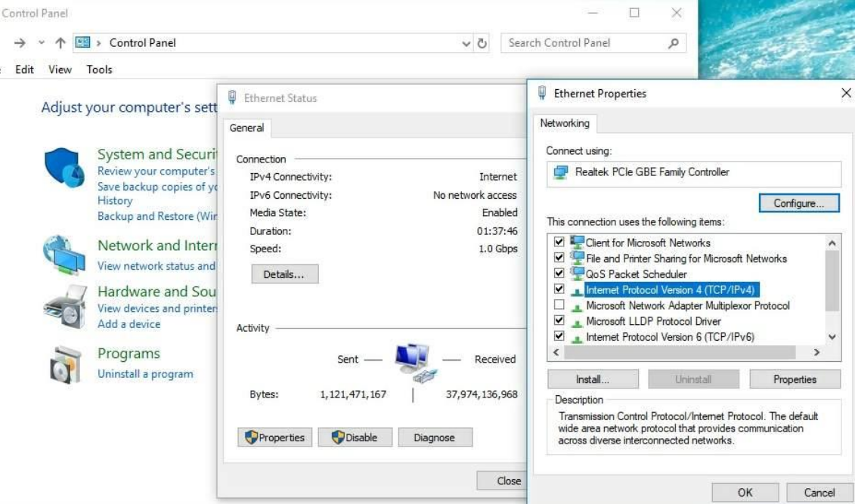Viewport: 855px width, 504px height.
Task: Click the items list scroll down arrow
Action: click(832, 337)
